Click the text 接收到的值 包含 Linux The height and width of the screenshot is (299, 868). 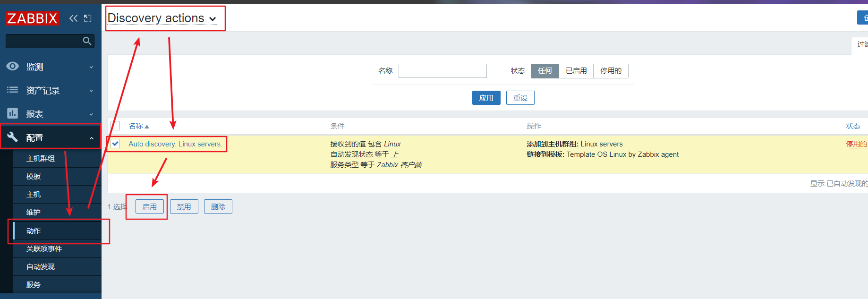[x=366, y=144]
